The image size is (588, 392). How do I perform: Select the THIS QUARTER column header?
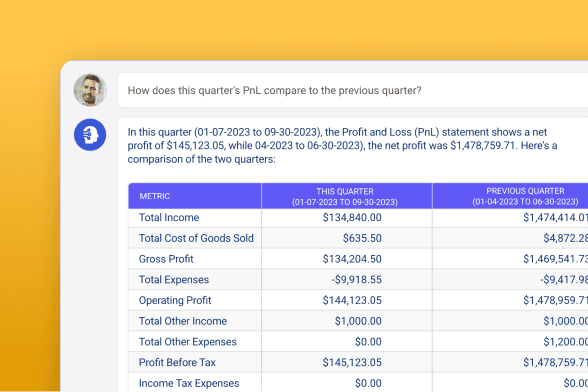(x=347, y=196)
